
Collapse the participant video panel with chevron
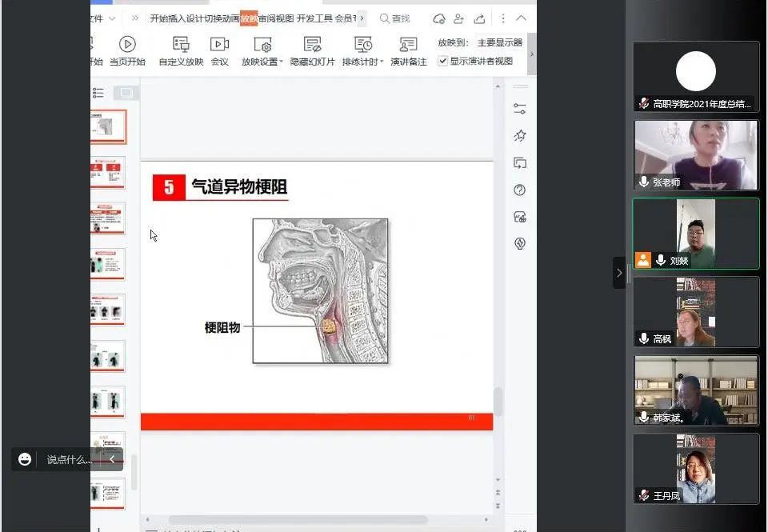(x=618, y=273)
